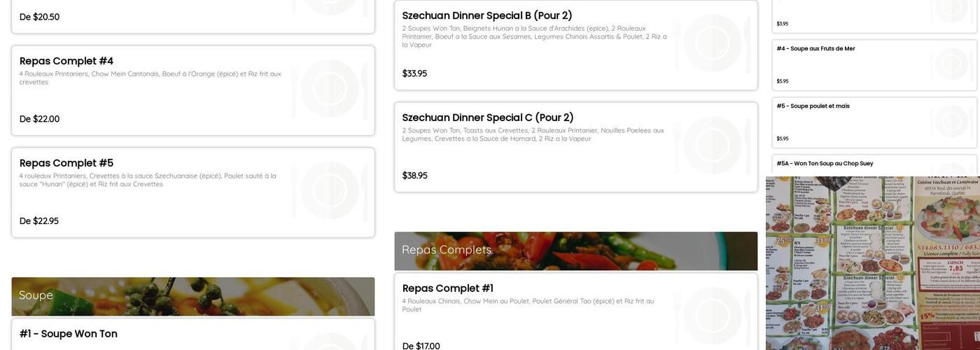Open the Repas Complet #4 item title
The image size is (980, 350).
coord(66,61)
